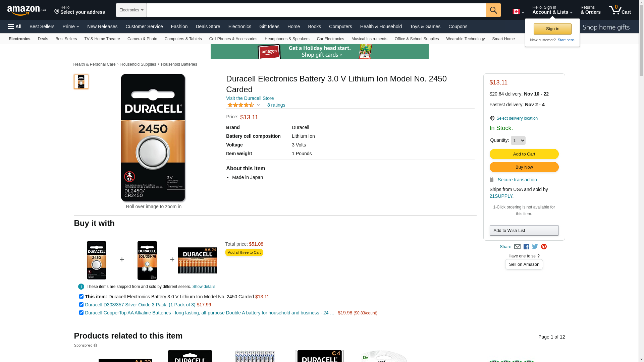
Task: Open the Quantity dropdown
Action: [x=518, y=140]
